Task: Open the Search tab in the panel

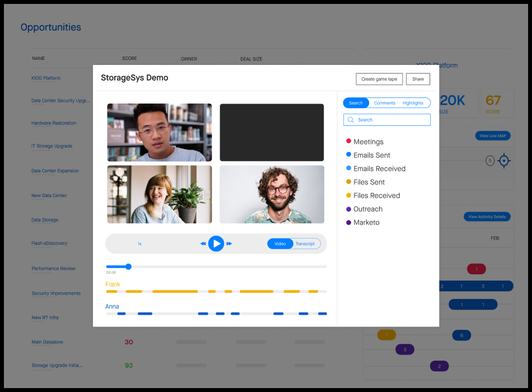Action: [x=356, y=102]
